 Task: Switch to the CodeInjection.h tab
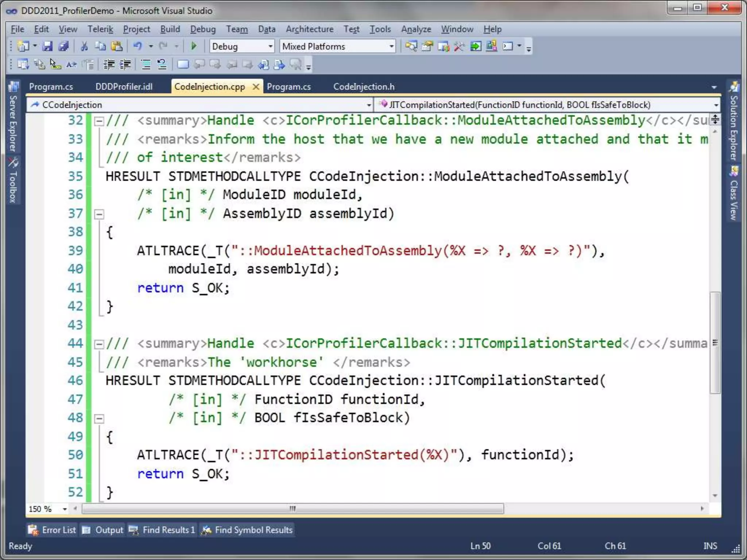click(364, 87)
